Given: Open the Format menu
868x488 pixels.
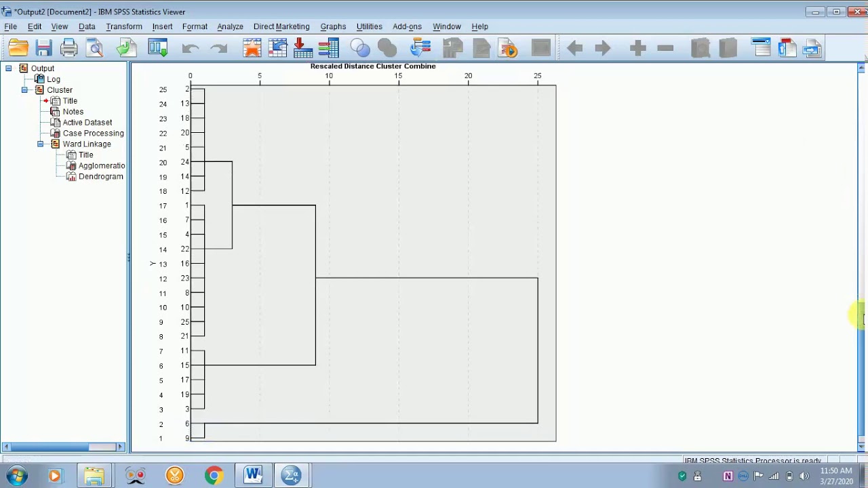Looking at the screenshot, I should [195, 26].
